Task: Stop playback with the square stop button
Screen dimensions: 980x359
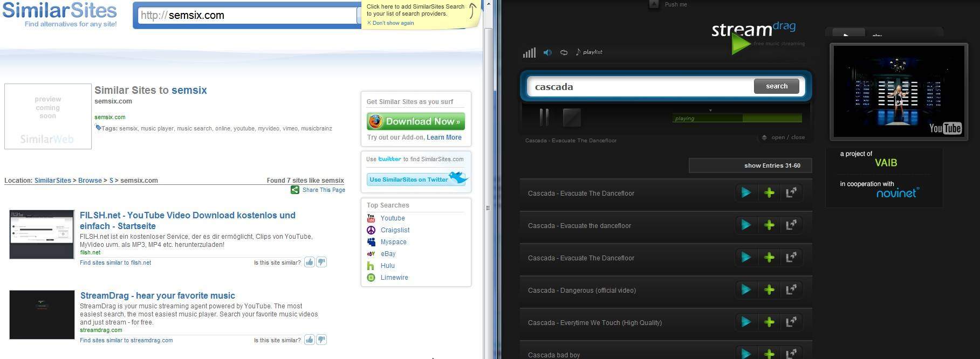Action: pyautogui.click(x=572, y=117)
